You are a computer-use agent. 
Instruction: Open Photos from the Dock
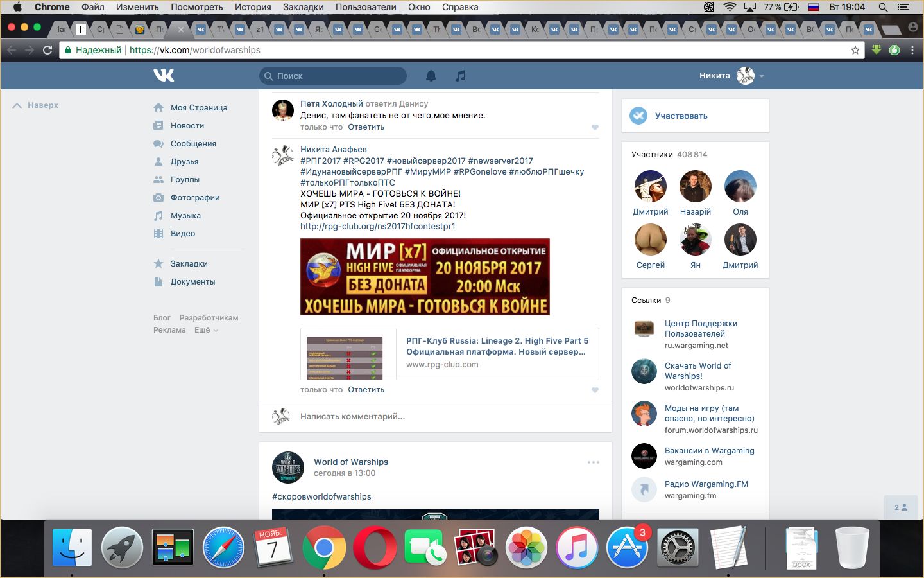point(526,548)
